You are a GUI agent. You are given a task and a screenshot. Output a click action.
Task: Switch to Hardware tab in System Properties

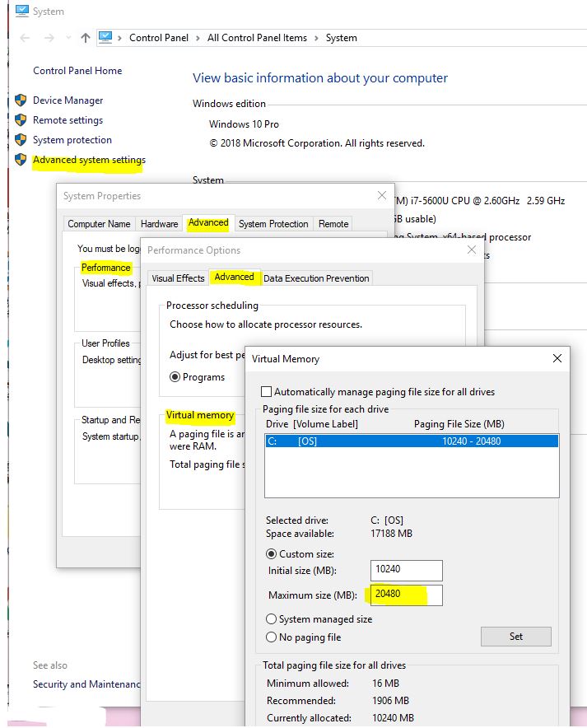[159, 224]
